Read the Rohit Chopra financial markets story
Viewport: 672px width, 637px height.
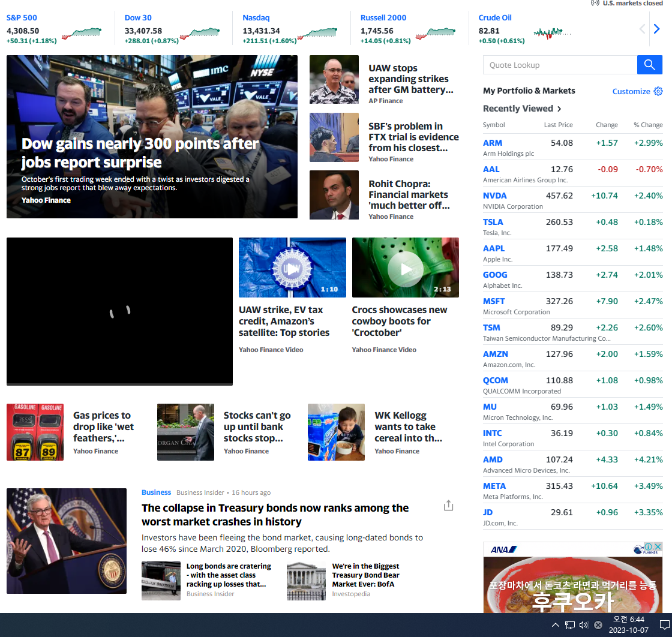pyautogui.click(x=409, y=194)
